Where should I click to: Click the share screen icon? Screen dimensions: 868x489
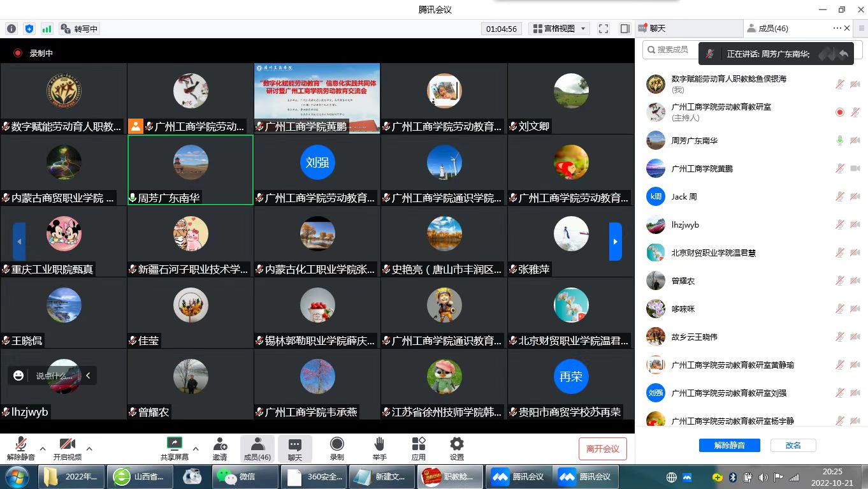[174, 444]
